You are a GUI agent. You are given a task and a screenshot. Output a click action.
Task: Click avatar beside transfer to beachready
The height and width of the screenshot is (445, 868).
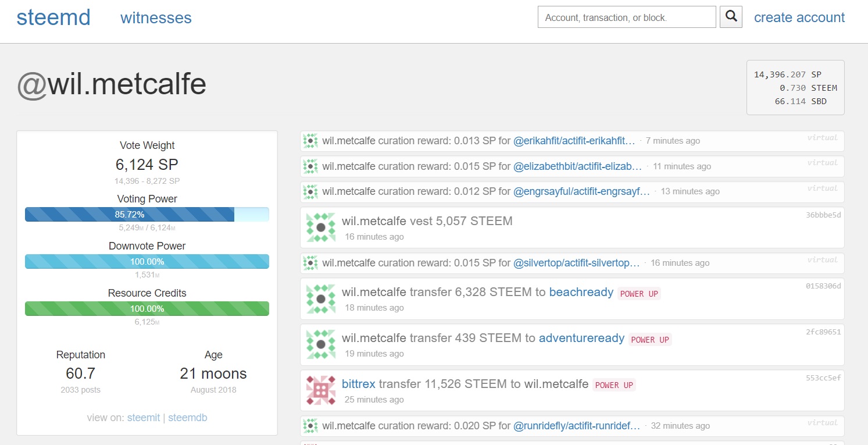(x=321, y=298)
